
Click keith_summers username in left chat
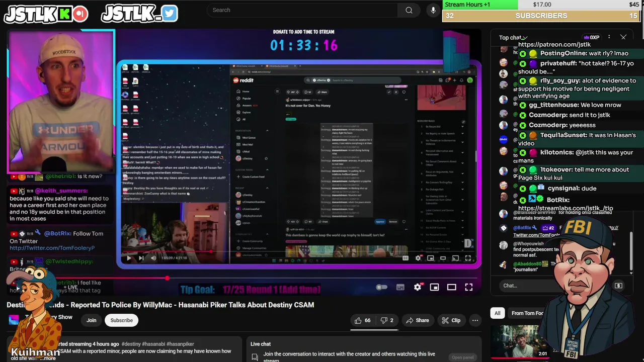point(61,191)
